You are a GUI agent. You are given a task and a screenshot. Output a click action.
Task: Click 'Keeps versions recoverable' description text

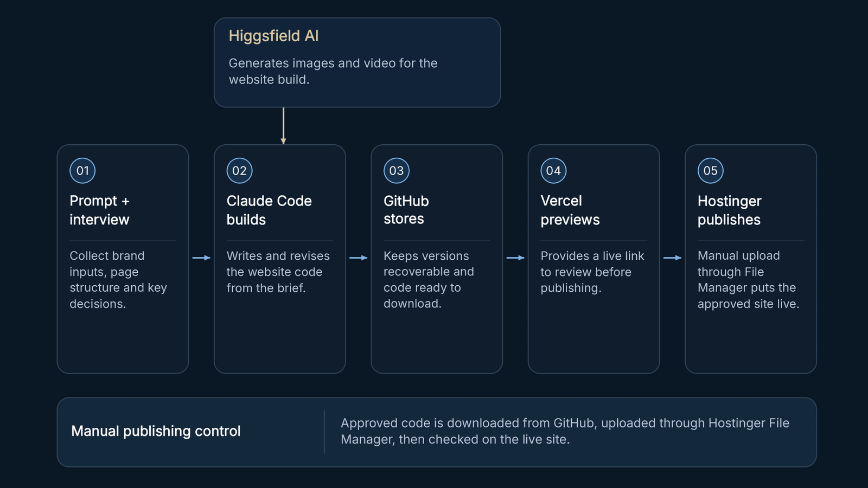(429, 280)
